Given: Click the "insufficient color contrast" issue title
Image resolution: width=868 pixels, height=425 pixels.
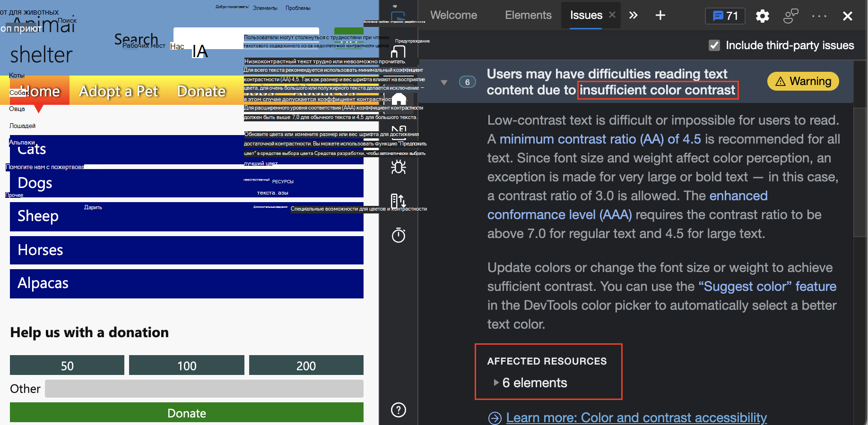Looking at the screenshot, I should tap(658, 90).
